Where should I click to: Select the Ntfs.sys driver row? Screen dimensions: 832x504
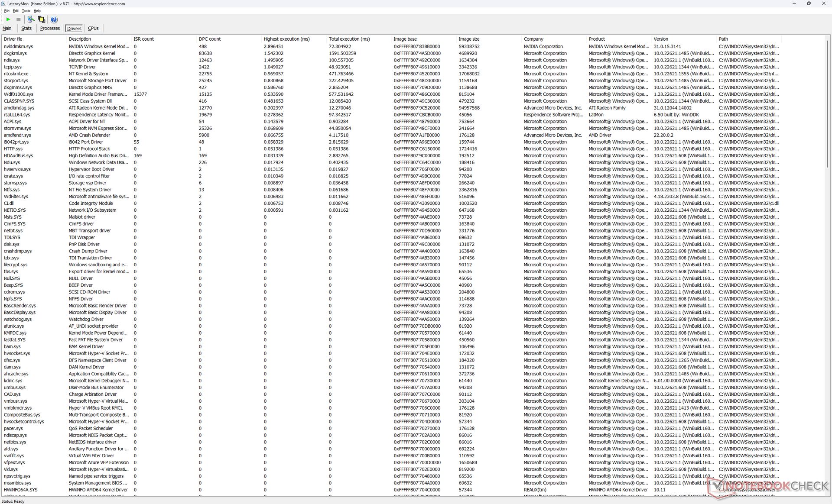tap(391, 190)
